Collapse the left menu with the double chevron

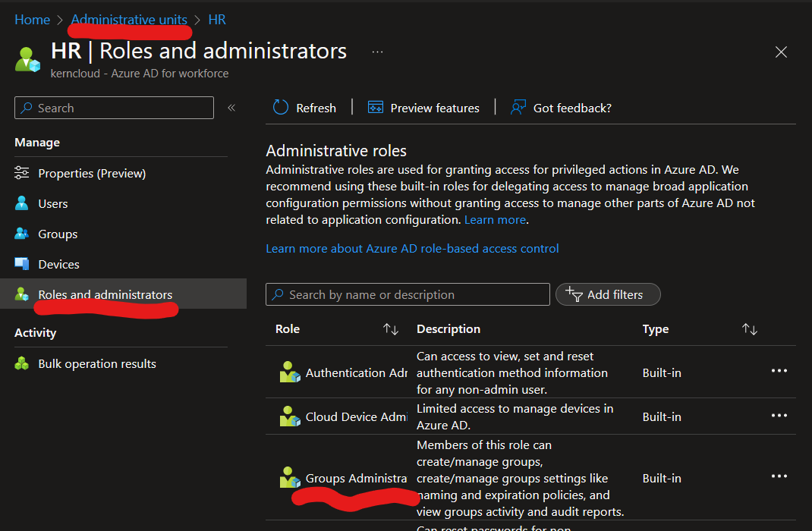[x=231, y=108]
